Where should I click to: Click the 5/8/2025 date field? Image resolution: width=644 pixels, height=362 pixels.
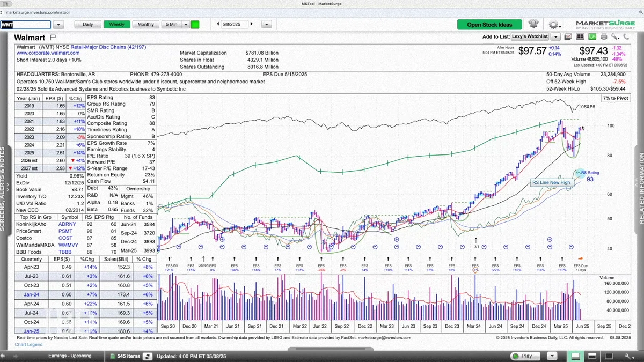pyautogui.click(x=235, y=24)
